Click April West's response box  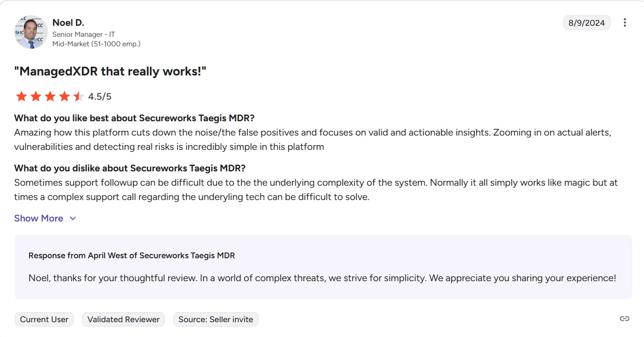pos(323,265)
